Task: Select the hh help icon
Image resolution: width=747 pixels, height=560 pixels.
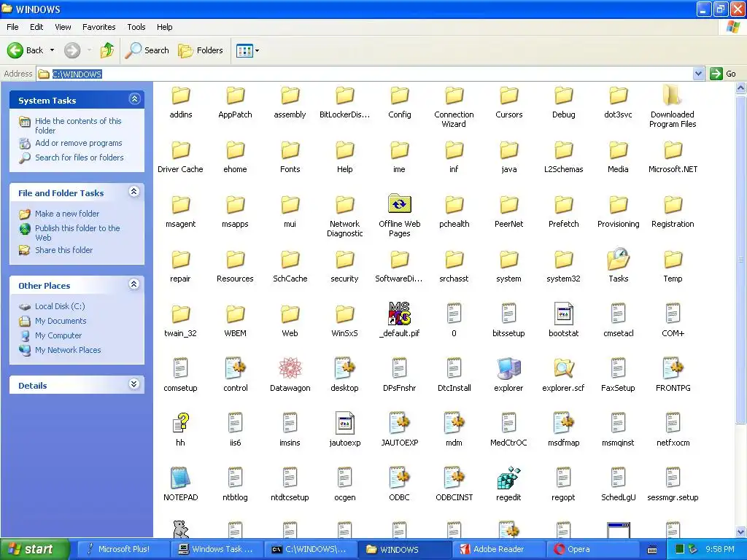Action: [x=180, y=423]
